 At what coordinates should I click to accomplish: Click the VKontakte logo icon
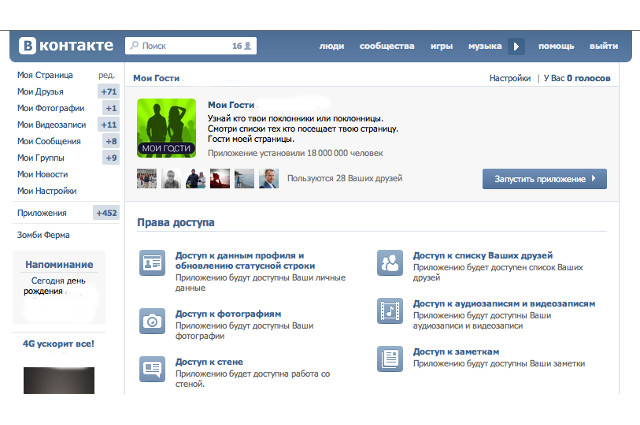pyautogui.click(x=28, y=46)
